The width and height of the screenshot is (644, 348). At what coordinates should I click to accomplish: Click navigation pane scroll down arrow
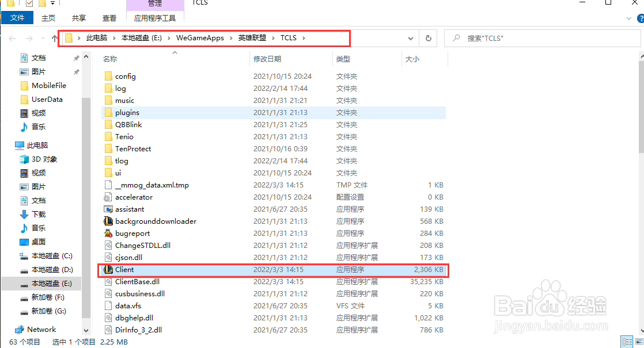click(x=86, y=330)
